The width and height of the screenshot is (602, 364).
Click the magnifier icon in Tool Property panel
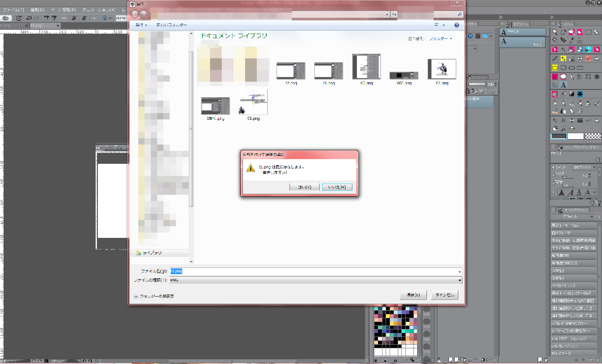pos(598,160)
